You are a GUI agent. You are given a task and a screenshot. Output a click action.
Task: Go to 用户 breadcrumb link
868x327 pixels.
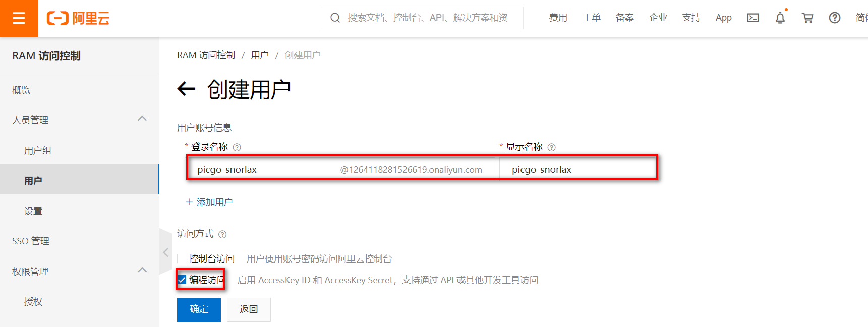(x=260, y=55)
